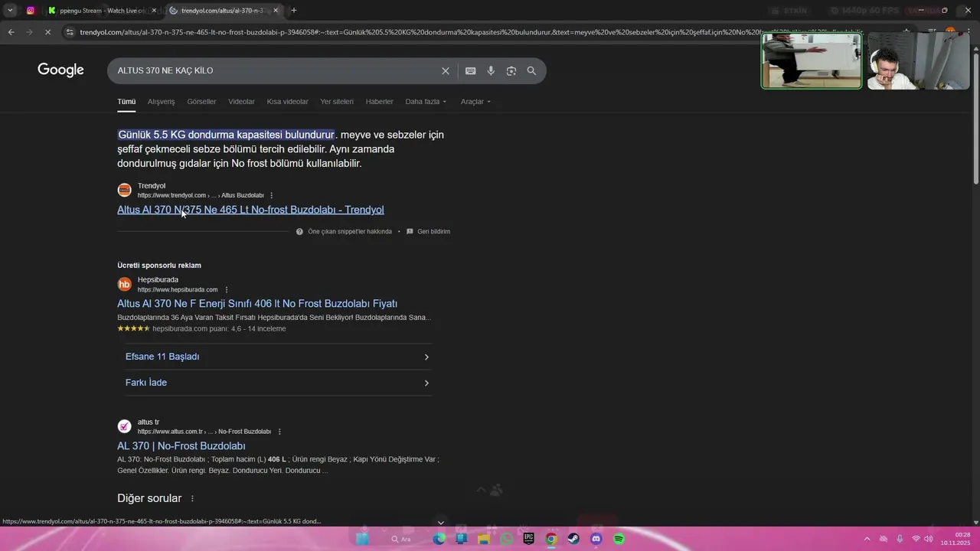980x551 pixels.
Task: Close the ppengu Stream tab
Action: coord(154,11)
